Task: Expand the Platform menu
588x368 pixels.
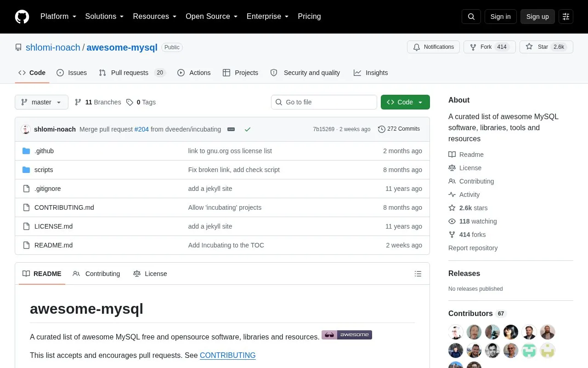Action: click(x=58, y=17)
